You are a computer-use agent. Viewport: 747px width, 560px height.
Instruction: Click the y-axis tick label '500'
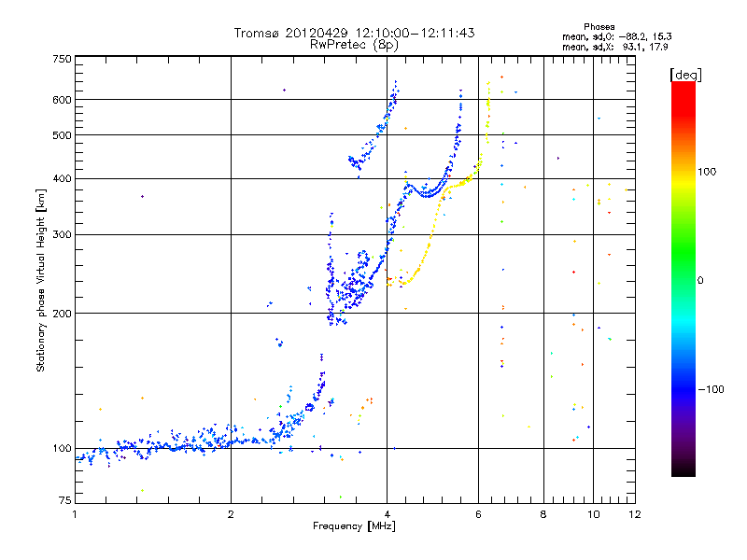coord(62,135)
